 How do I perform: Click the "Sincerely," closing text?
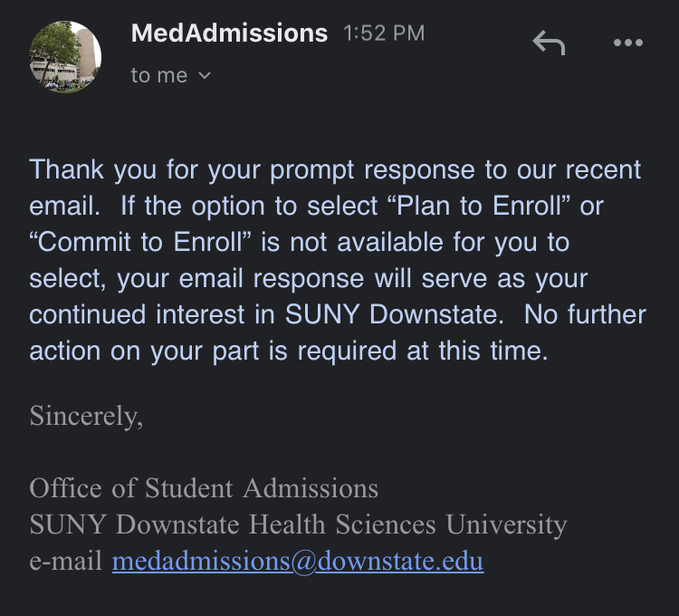(86, 416)
